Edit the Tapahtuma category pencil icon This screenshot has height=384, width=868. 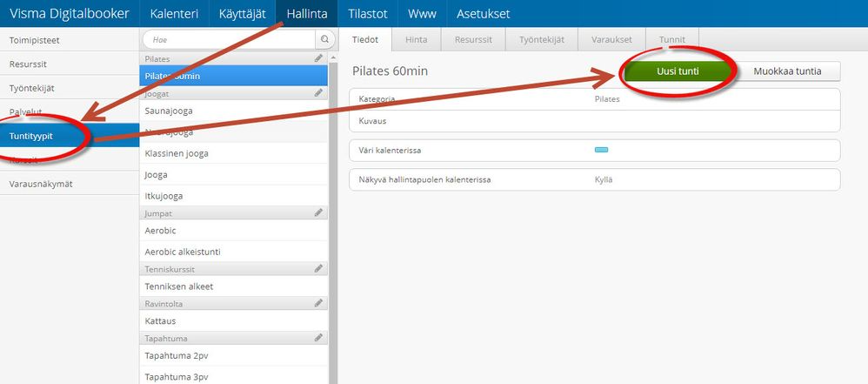(318, 338)
